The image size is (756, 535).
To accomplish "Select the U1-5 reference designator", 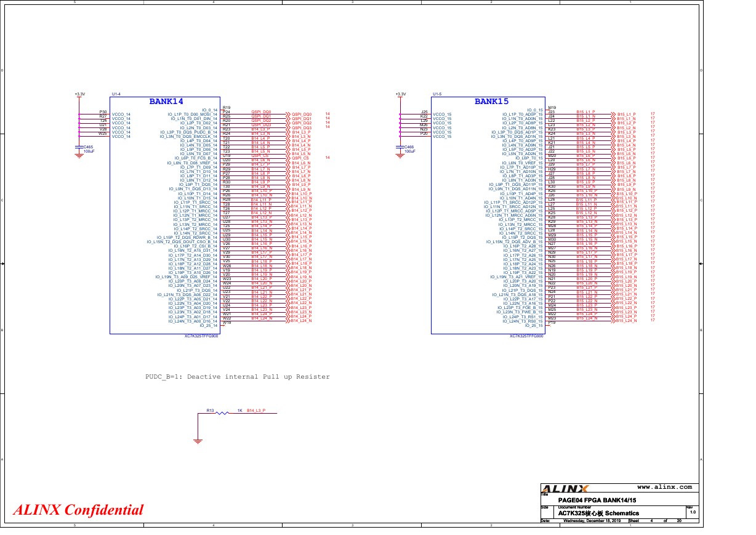I will point(437,94).
